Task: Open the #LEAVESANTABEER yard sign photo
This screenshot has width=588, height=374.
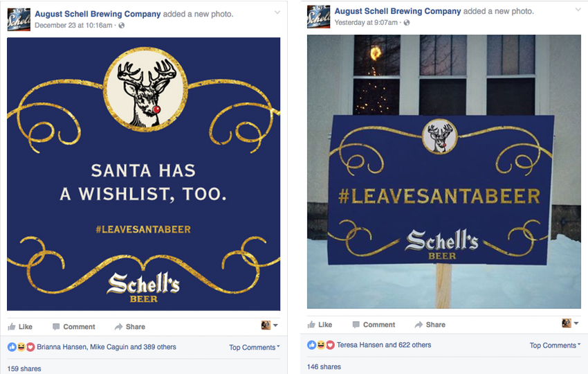Action: (443, 172)
